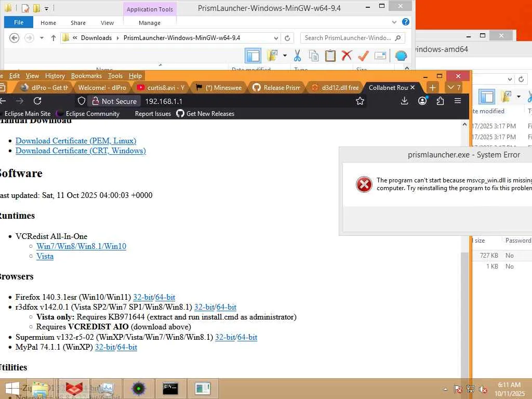This screenshot has height=399, width=532.
Task: Click the muted volume tray icon
Action: [483, 389]
